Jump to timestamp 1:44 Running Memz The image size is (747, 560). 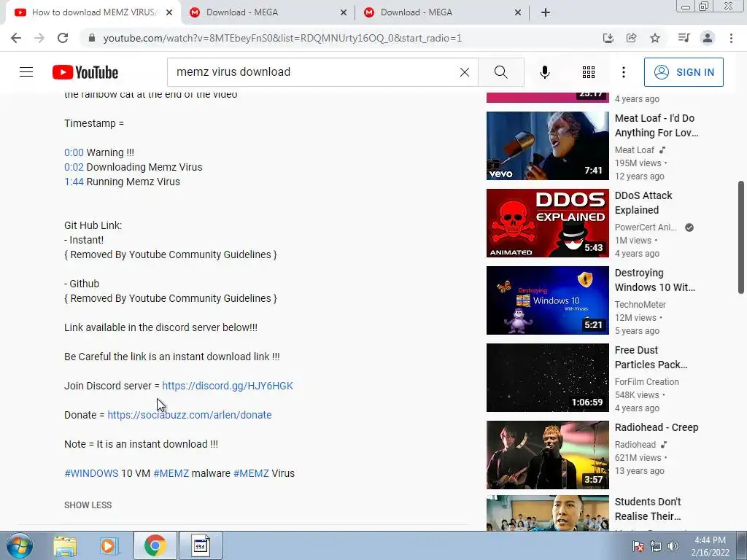(x=74, y=182)
